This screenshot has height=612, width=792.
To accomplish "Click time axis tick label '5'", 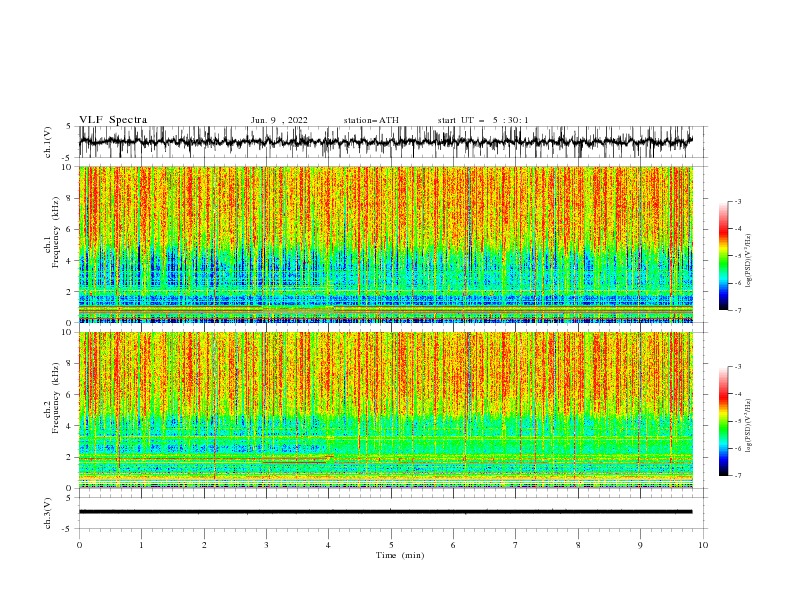I will [x=391, y=545].
